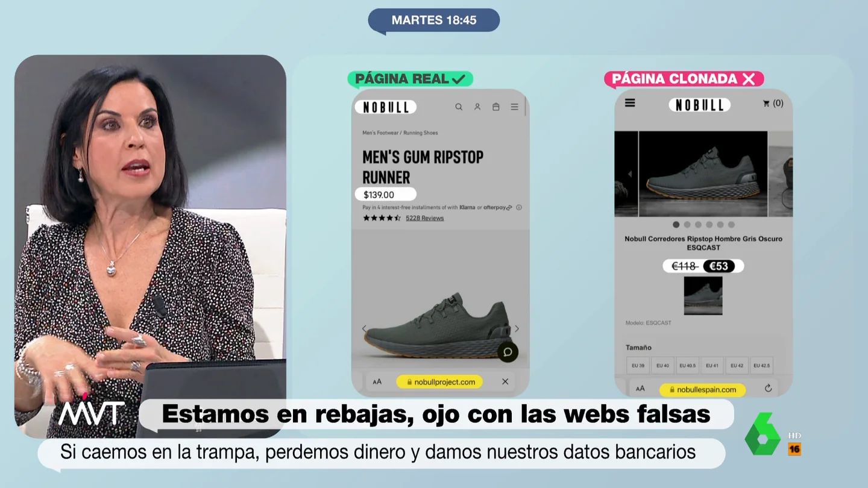
Task: Click the laSexta channel logo
Action: 763,433
